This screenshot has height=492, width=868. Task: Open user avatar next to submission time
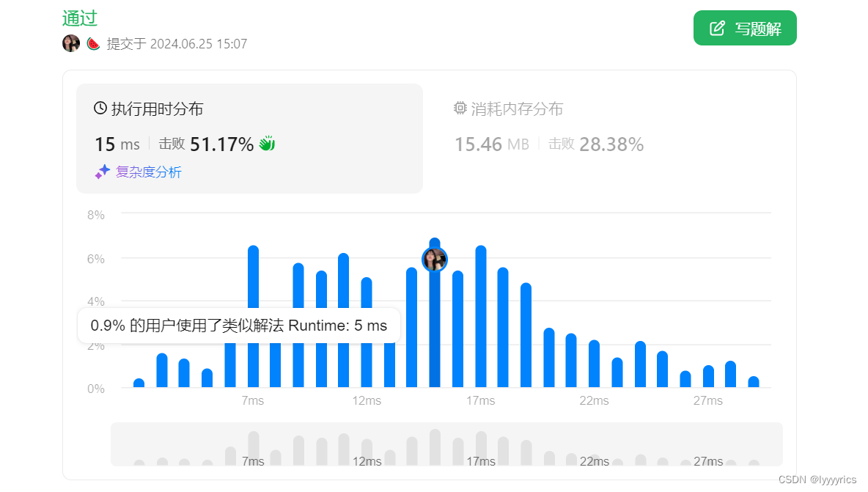click(71, 43)
